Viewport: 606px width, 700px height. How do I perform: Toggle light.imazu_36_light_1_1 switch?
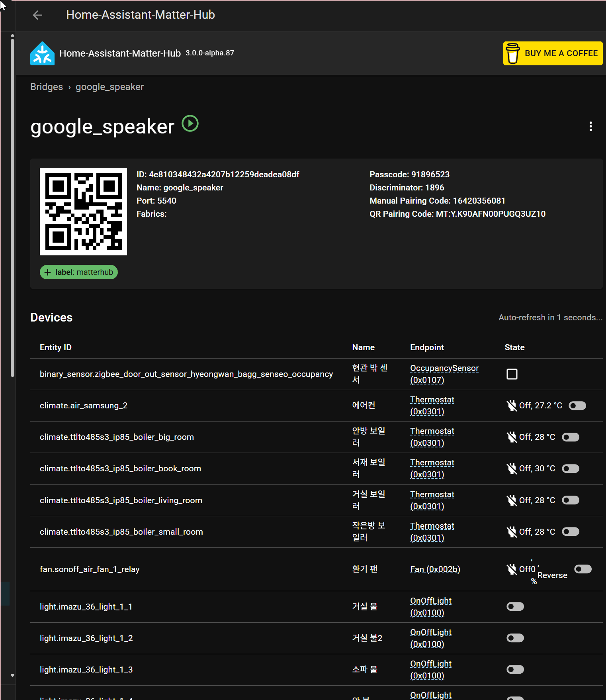[515, 606]
